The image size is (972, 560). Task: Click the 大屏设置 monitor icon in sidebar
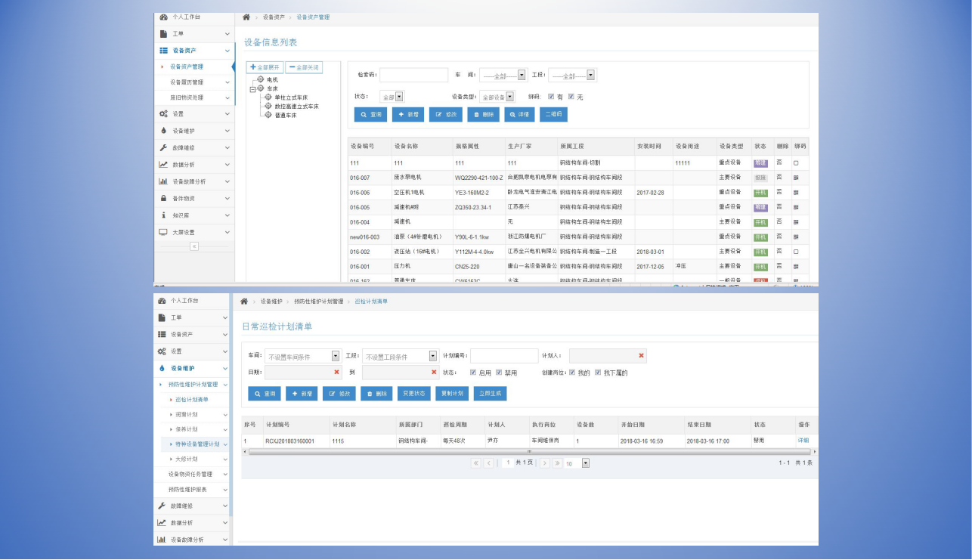pyautogui.click(x=163, y=232)
